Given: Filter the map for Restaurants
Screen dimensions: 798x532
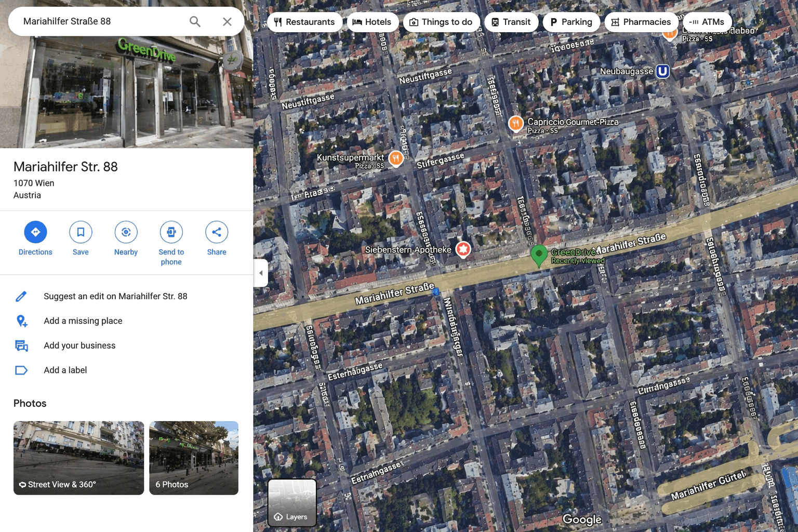Looking at the screenshot, I should tap(305, 22).
